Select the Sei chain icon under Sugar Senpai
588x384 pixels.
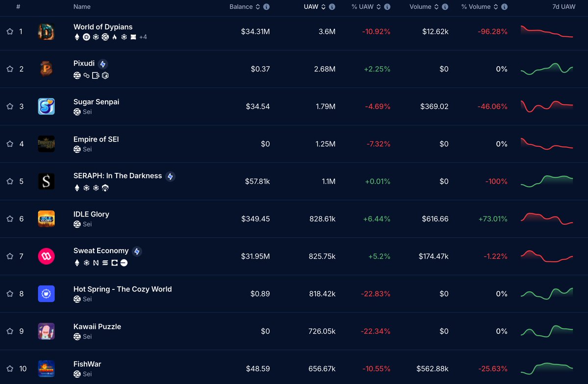77,112
